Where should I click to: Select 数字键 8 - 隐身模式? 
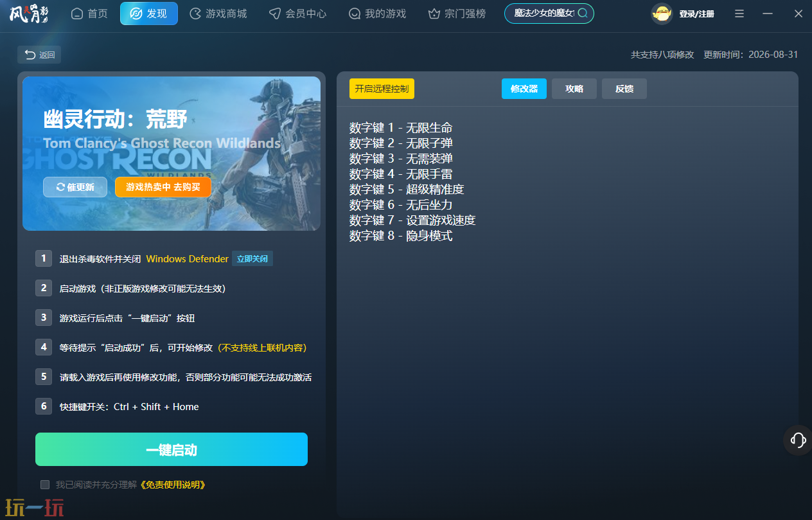(401, 236)
